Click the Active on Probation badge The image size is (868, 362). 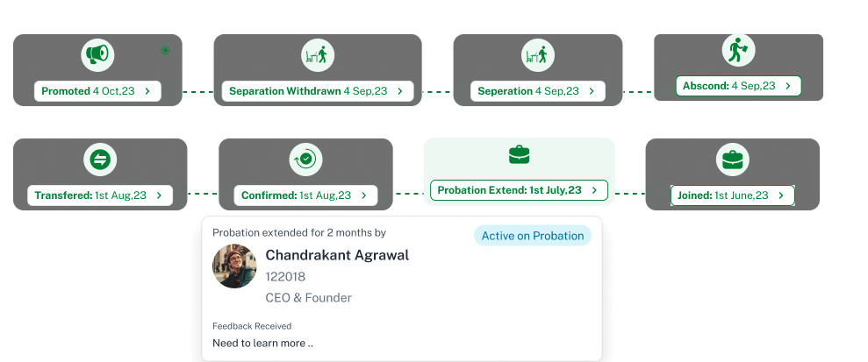coord(533,236)
